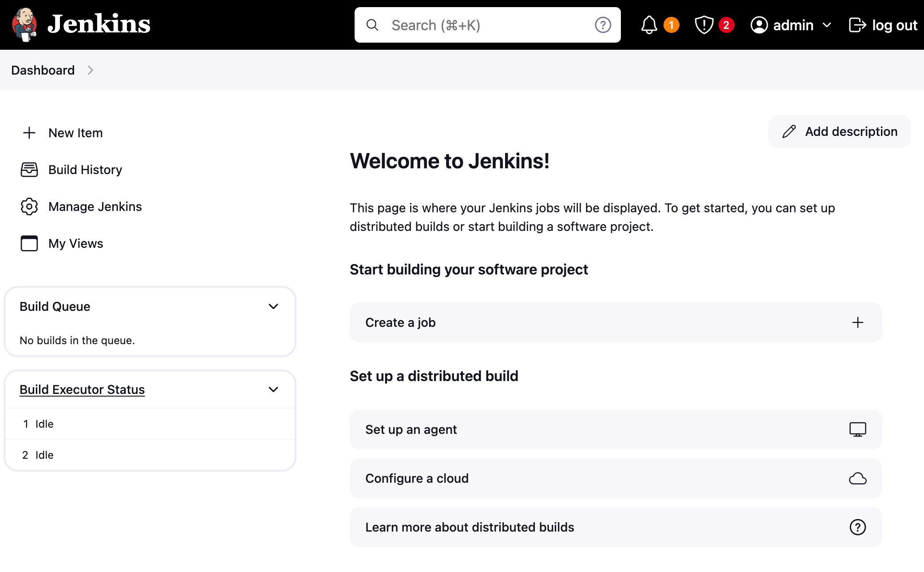Click the Jenkins title wordmark

pyautogui.click(x=99, y=24)
